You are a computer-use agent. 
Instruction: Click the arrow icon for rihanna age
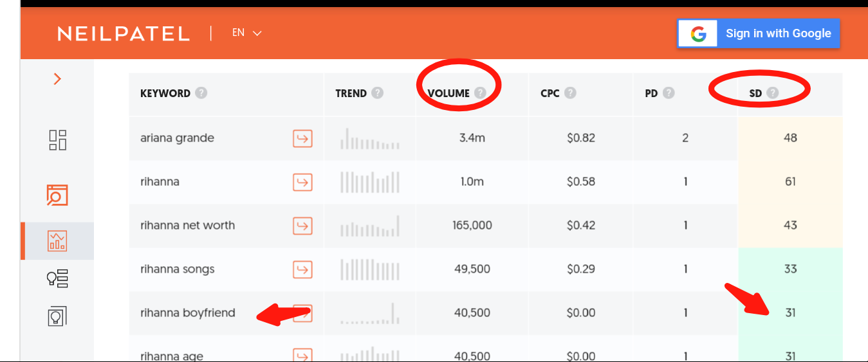point(302,355)
